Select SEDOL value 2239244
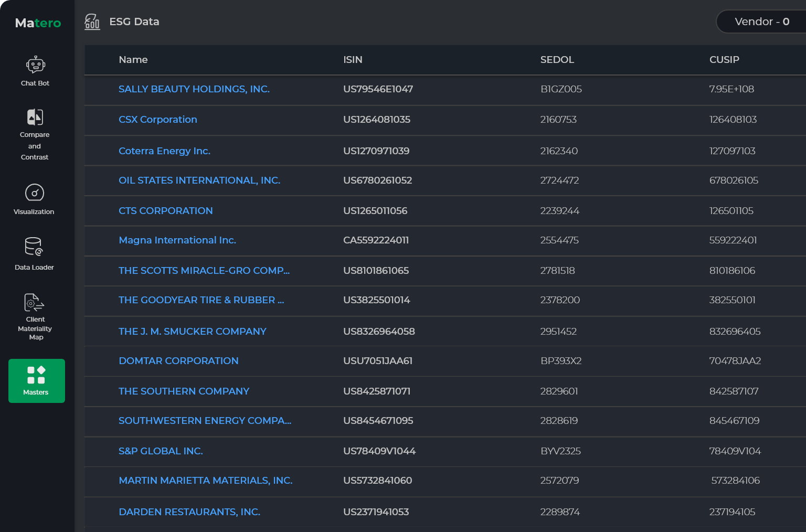This screenshot has width=806, height=532. 560,211
